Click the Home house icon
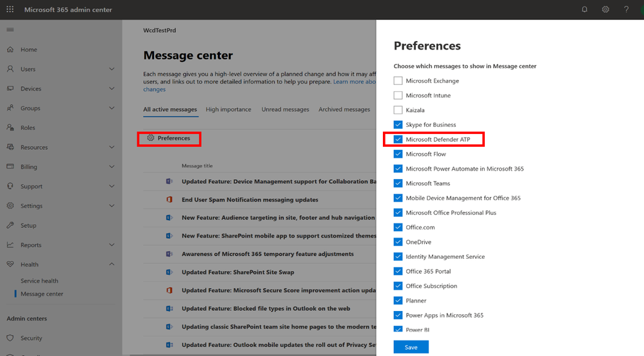The image size is (644, 356). 10,49
